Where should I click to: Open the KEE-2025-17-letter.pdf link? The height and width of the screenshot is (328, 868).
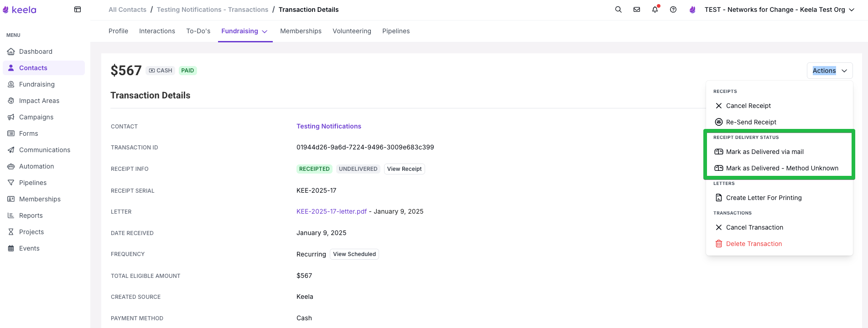tap(332, 211)
